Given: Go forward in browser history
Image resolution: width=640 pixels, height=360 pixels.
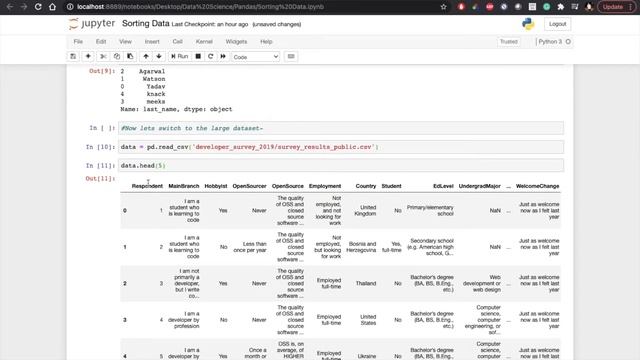Looking at the screenshot, I should point(24,7).
